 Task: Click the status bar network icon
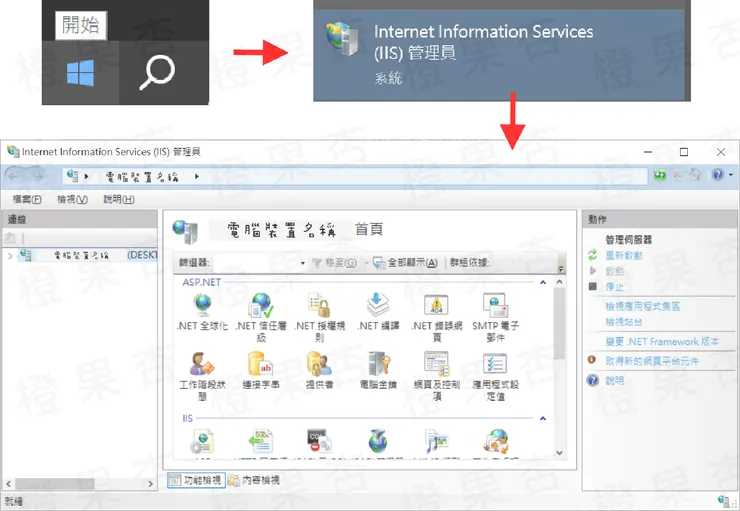click(x=722, y=501)
